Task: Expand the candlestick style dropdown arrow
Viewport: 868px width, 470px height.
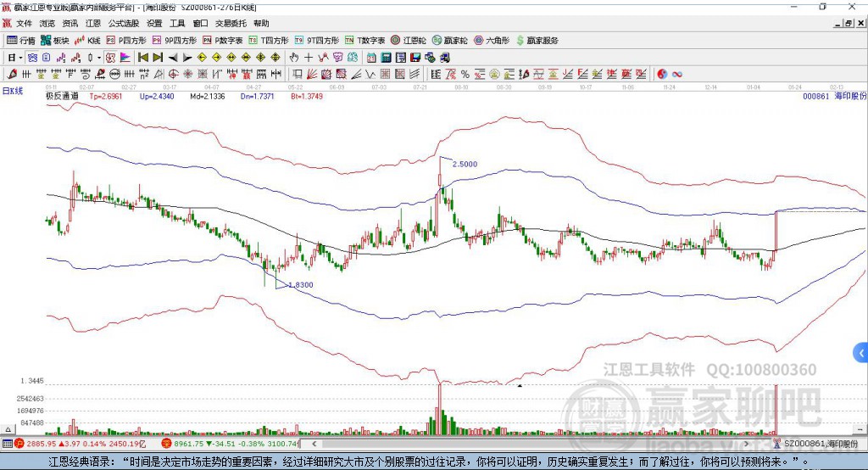Action: (x=99, y=58)
